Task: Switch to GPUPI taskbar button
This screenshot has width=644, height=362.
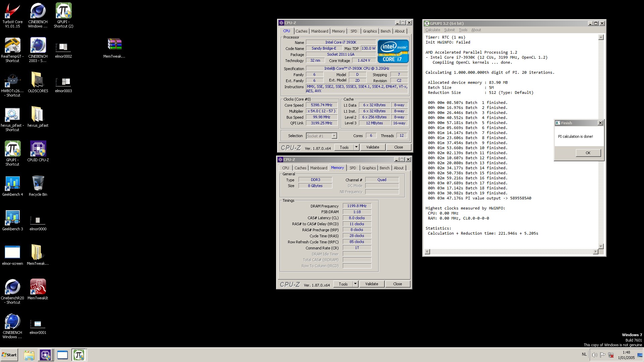Action: point(79,355)
